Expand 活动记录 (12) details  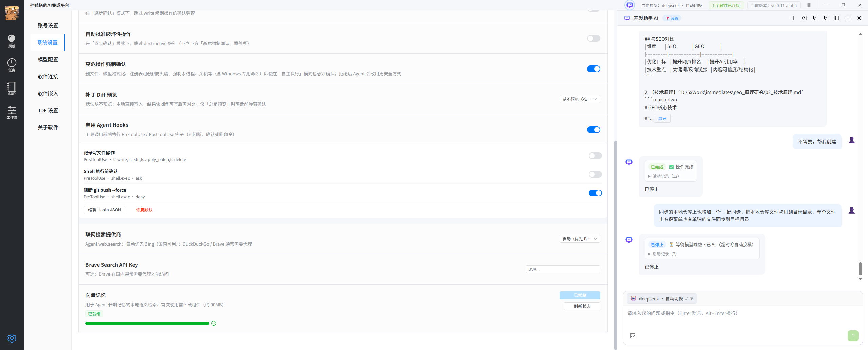pos(664,176)
